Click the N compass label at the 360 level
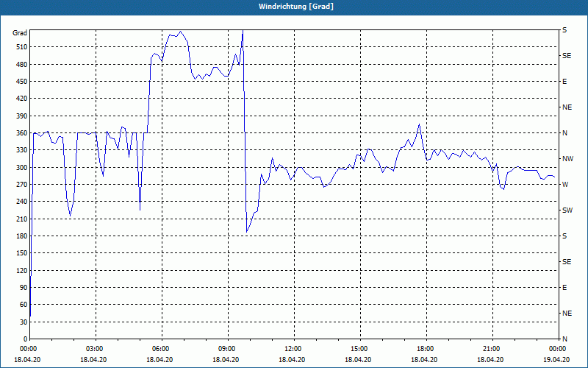The height and width of the screenshot is (368, 588). coord(564,133)
